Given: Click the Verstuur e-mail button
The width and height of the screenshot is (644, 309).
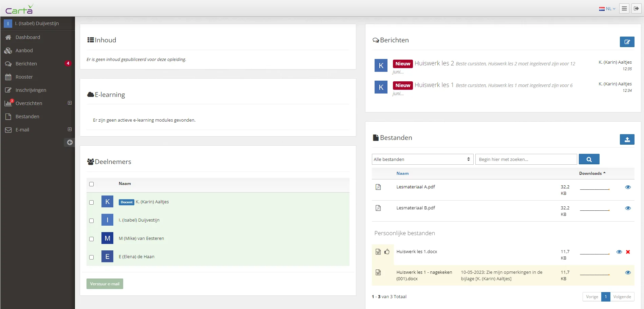Looking at the screenshot, I should (x=105, y=284).
